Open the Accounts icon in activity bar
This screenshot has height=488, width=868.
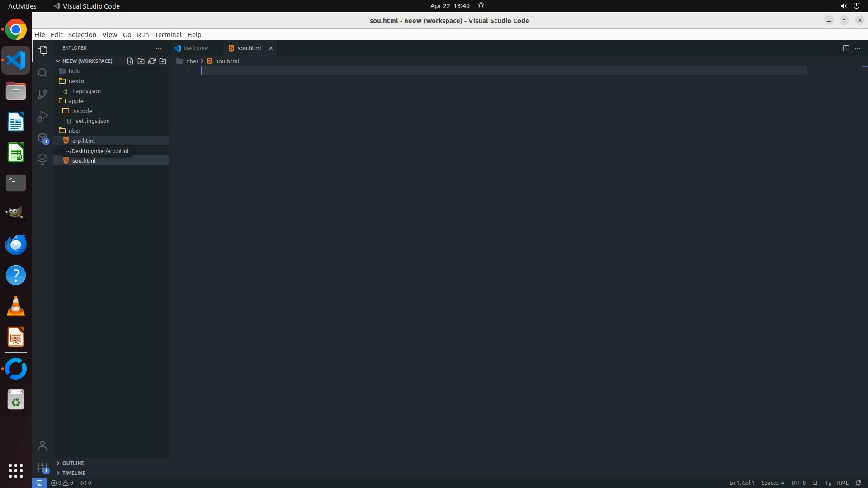(42, 446)
